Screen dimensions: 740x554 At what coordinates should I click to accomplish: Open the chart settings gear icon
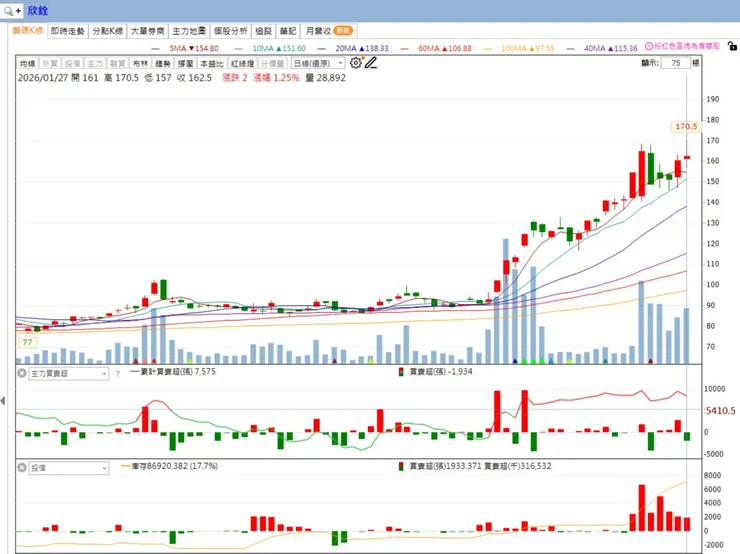click(x=355, y=63)
